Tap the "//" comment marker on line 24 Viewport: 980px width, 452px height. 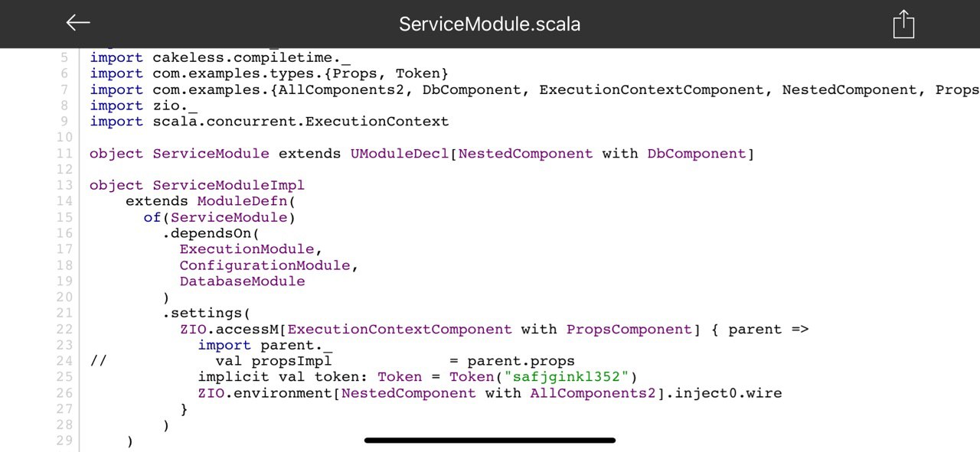click(98, 361)
